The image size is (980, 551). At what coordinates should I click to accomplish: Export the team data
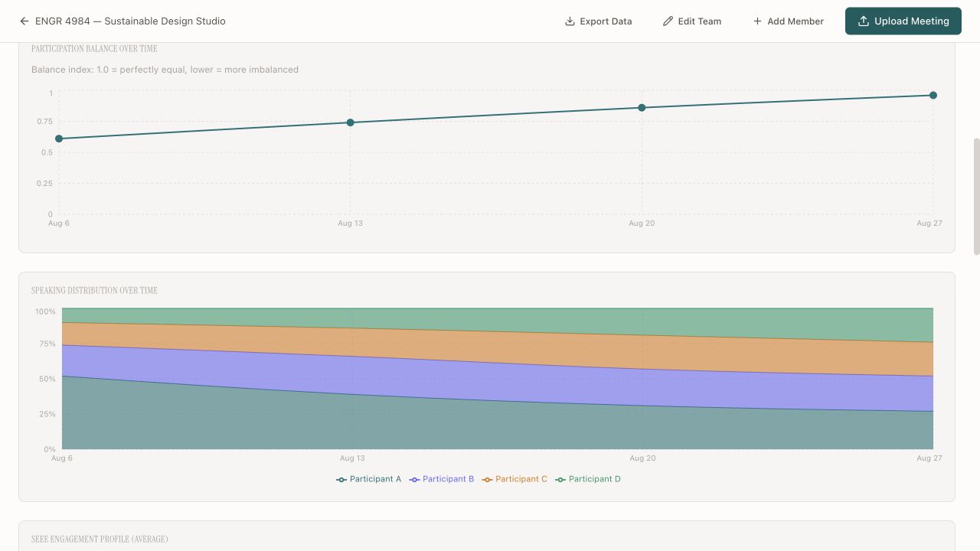(598, 21)
